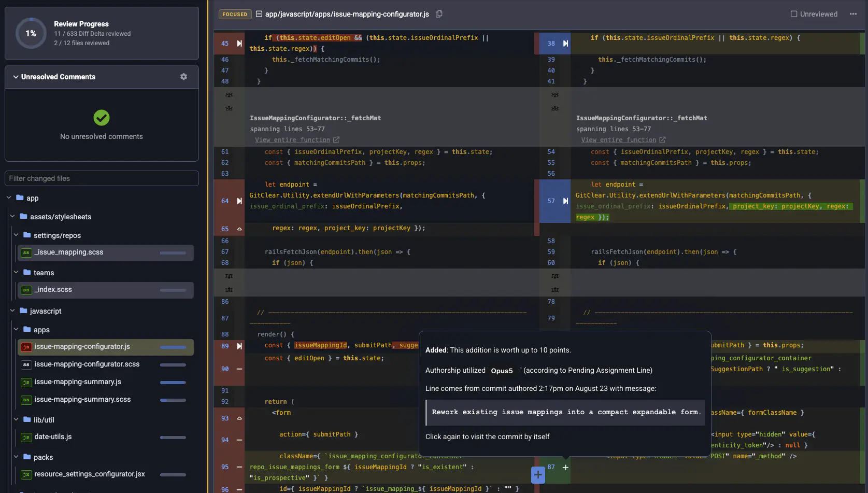Click the green check above No unresolved comments
The height and width of the screenshot is (493, 868).
(102, 118)
